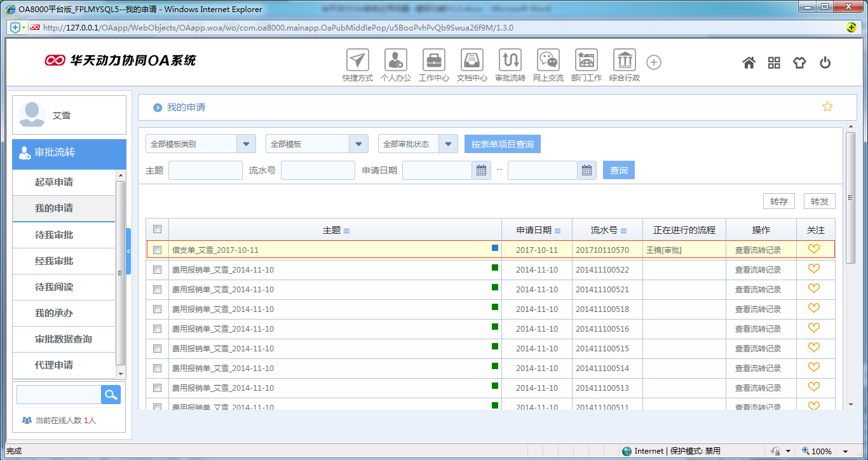Check the row with serial number 201411100522
The image size is (868, 460).
click(x=158, y=270)
